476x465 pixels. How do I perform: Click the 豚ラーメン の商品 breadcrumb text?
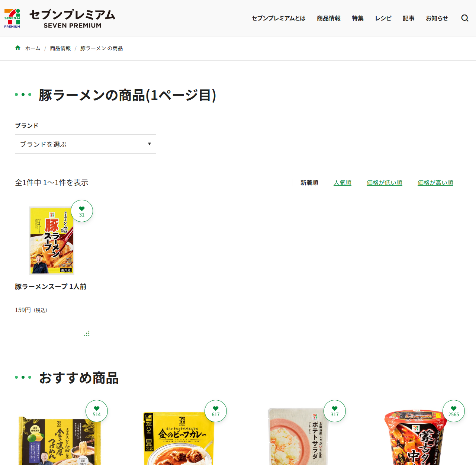(x=102, y=48)
